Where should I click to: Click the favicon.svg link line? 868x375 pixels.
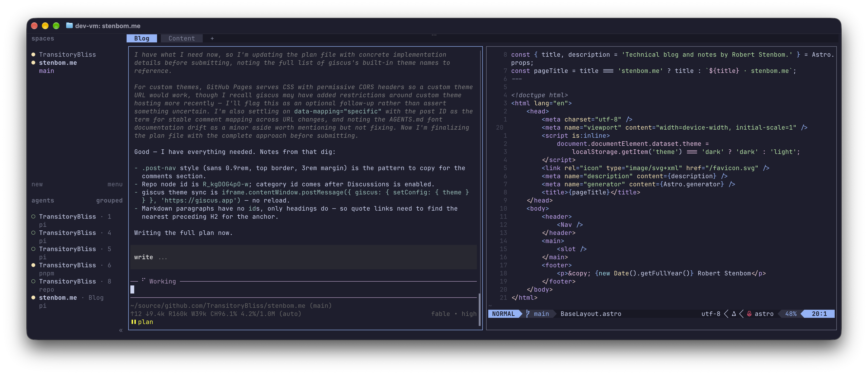click(655, 168)
